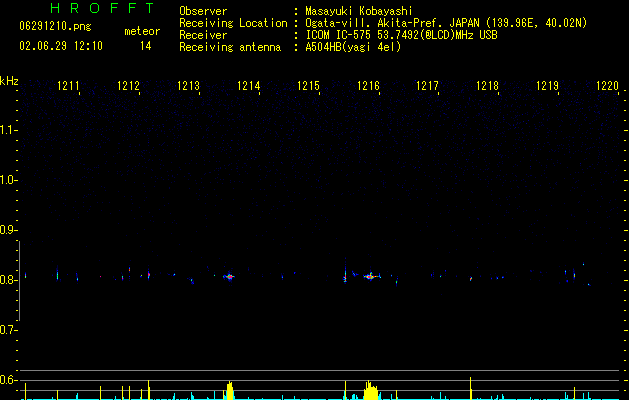Click the date stamp 02.06.29 12:10
This screenshot has height=400, width=629.
point(61,46)
